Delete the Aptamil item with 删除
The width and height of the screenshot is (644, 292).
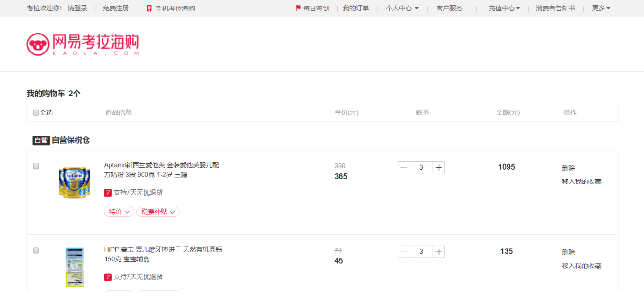(x=568, y=168)
